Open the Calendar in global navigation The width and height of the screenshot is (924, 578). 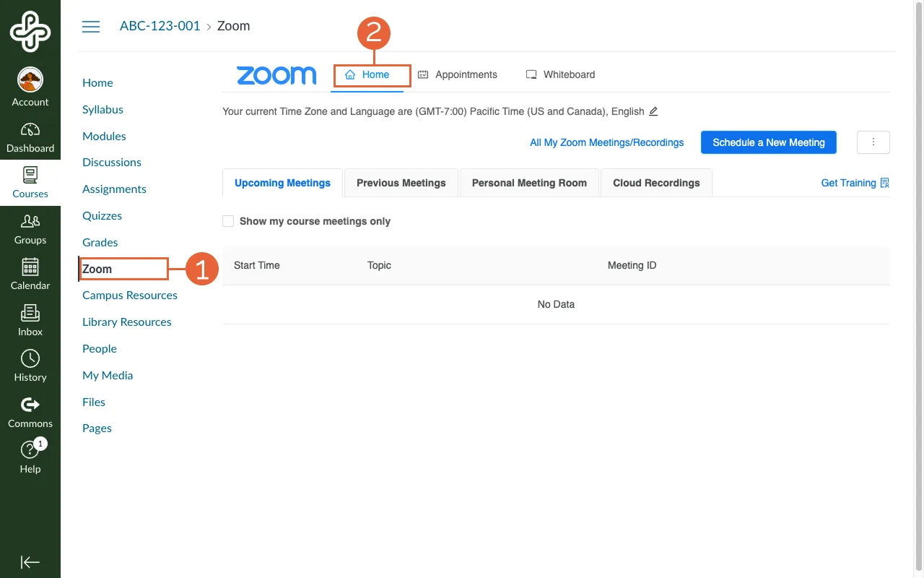coord(30,275)
